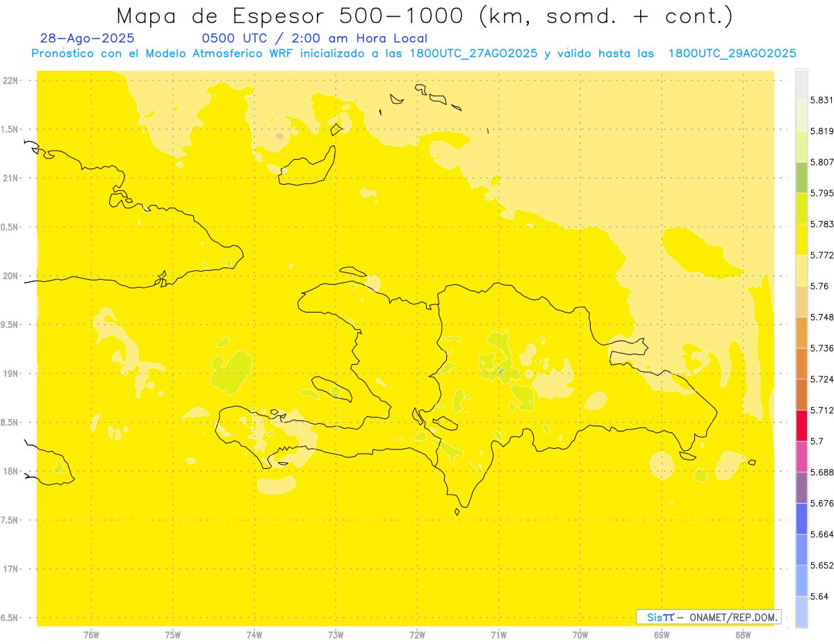Click the '18N' latitude axis label
Screen dimensions: 834x644
click(x=12, y=472)
